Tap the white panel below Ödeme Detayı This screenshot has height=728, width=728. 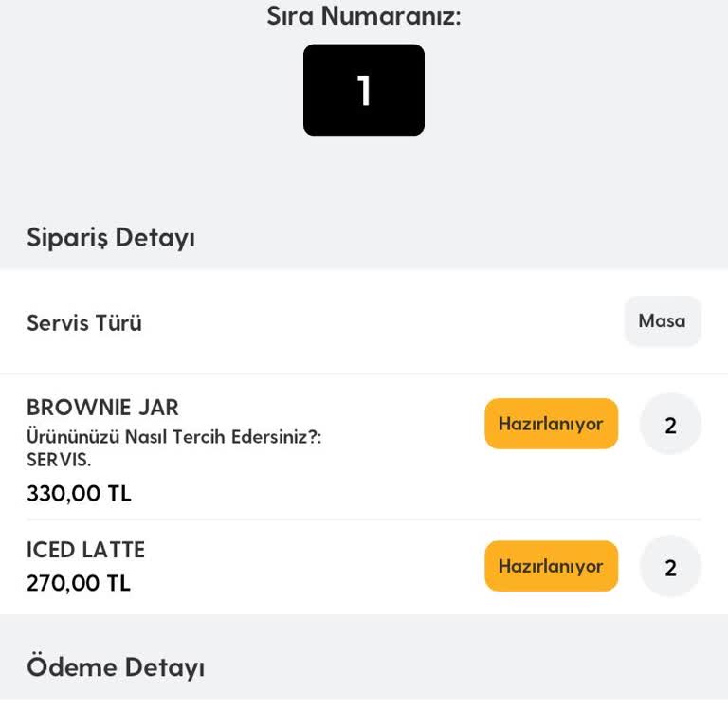[364, 713]
